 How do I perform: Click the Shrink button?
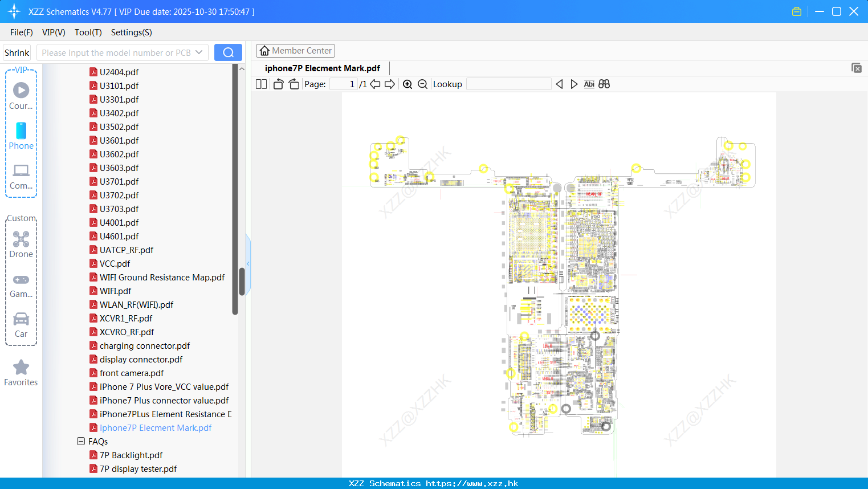pos(17,52)
